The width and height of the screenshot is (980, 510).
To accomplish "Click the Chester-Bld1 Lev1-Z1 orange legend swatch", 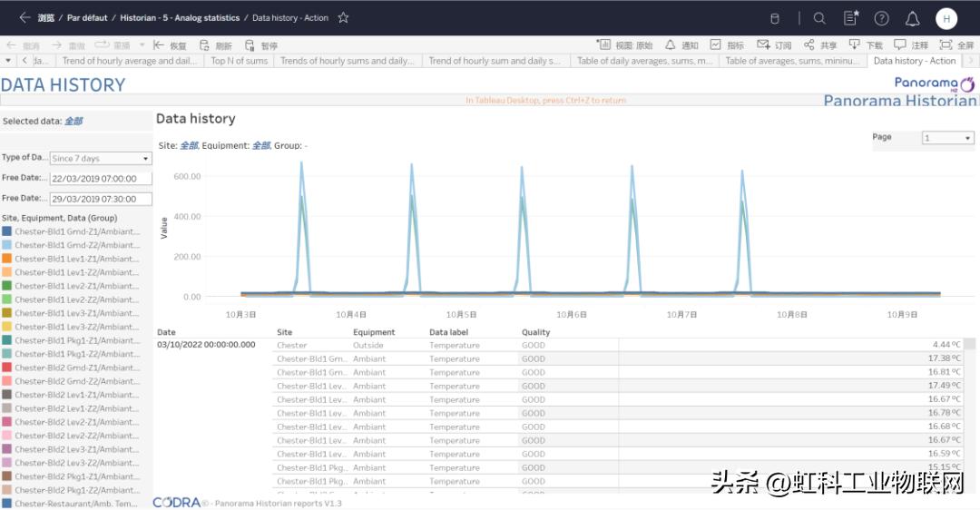I will point(7,259).
